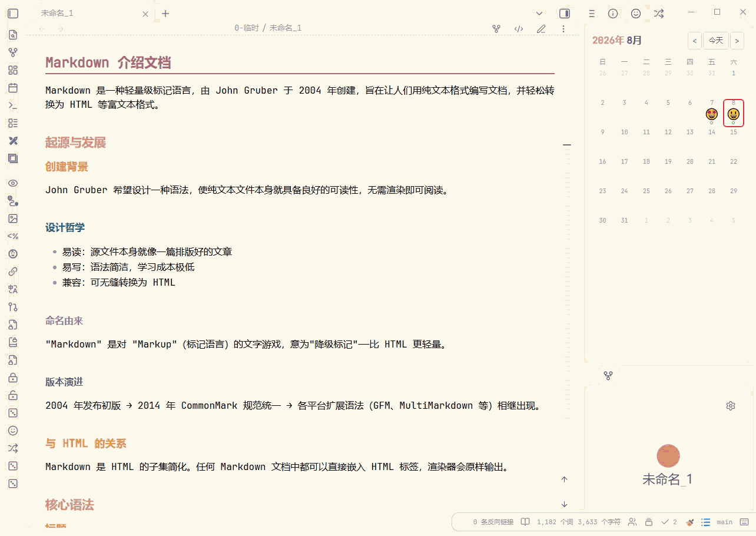This screenshot has width=756, height=536.
Task: Select day 7 with heart-eyes emoji
Action: click(712, 112)
